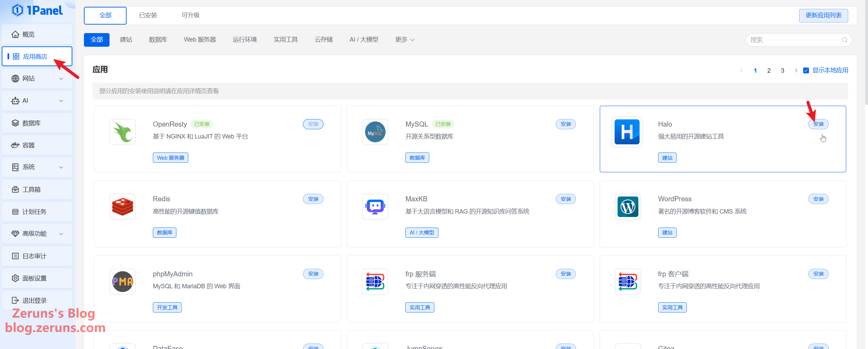868x349 pixels.
Task: Expand the 高级功能 submenu chevron
Action: (61, 234)
